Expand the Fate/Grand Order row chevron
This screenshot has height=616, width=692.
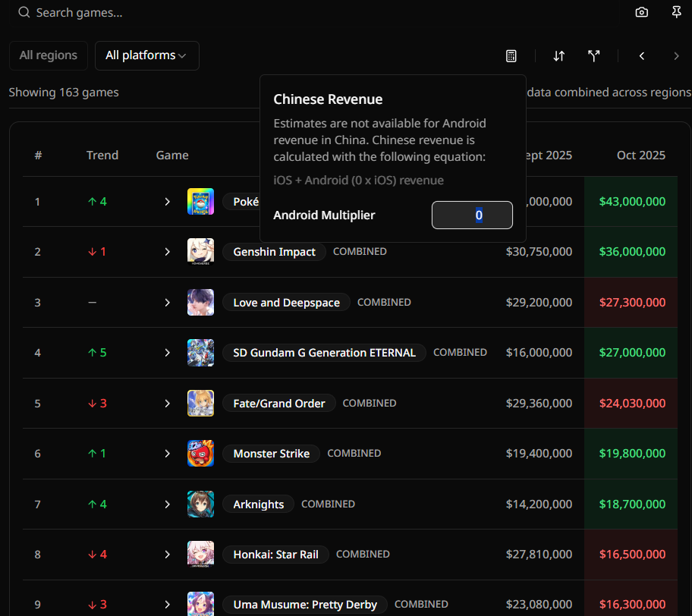tap(168, 404)
